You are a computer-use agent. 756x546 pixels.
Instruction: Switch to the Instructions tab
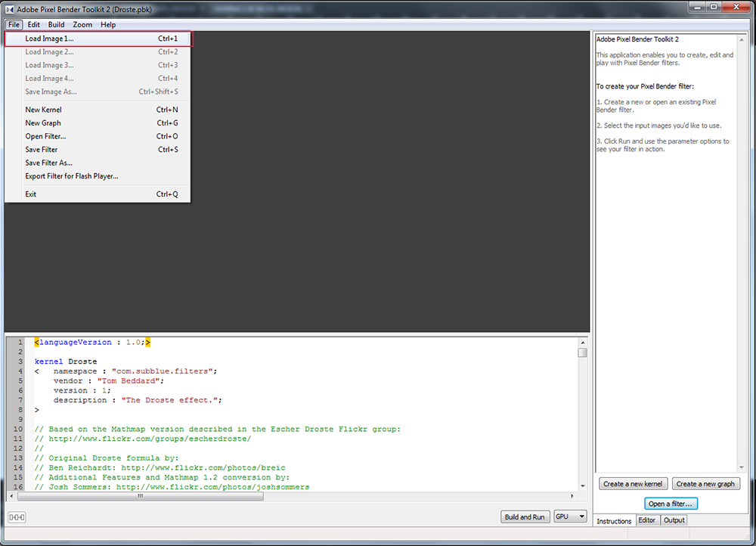point(614,521)
